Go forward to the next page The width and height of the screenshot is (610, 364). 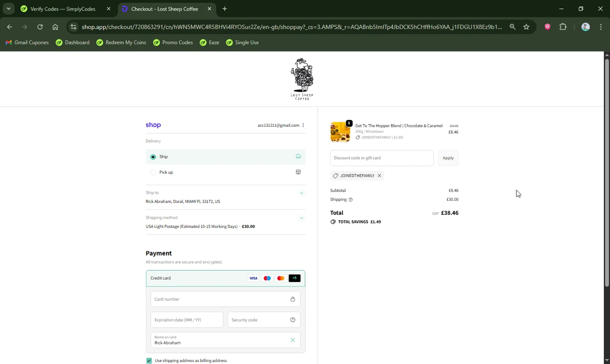click(x=25, y=27)
